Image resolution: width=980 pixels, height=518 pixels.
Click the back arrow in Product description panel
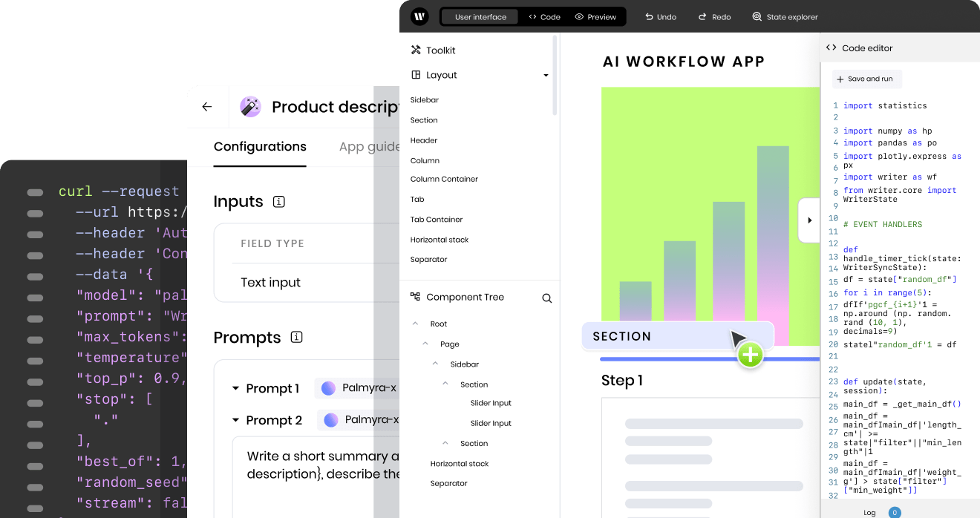[207, 106]
